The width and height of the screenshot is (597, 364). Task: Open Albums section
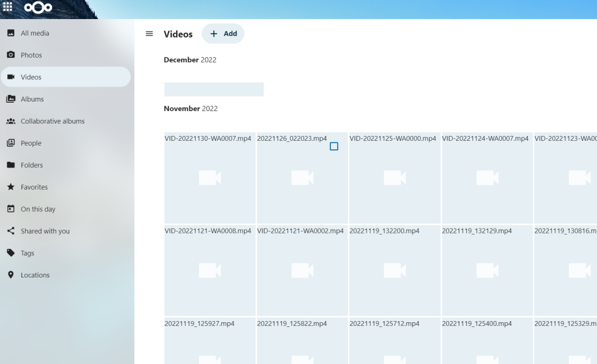pyautogui.click(x=66, y=99)
